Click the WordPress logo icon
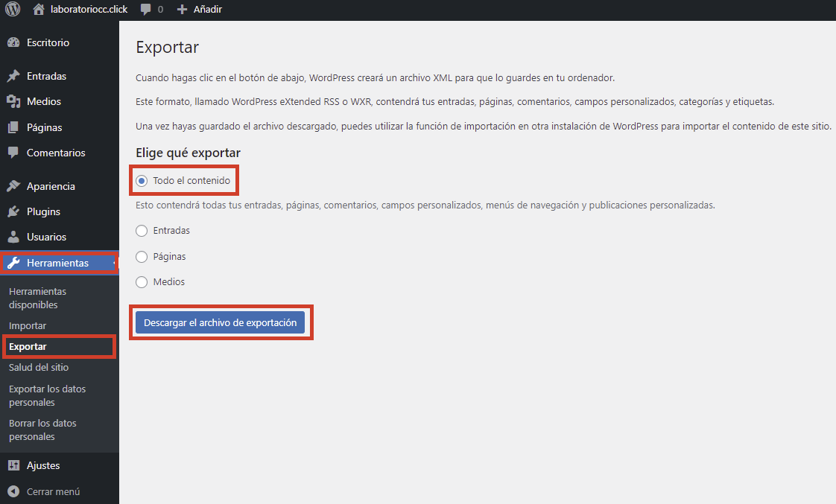This screenshot has height=504, width=836. pos(13,9)
